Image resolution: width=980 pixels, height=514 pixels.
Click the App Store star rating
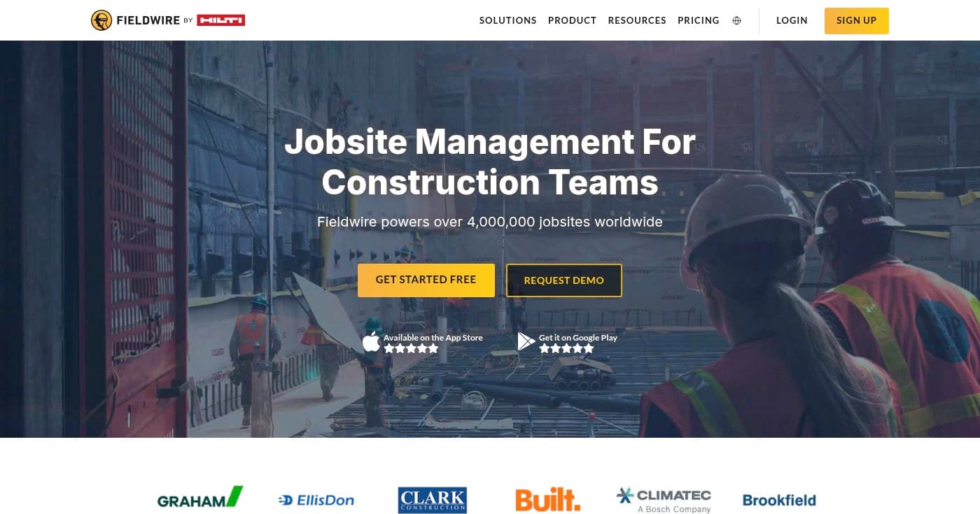pos(412,348)
